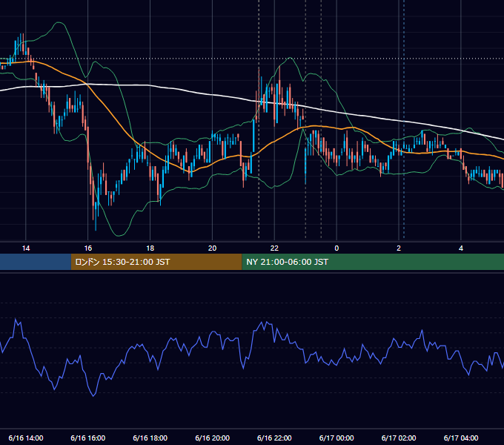Viewport: 504px width, 445px height.
Task: Click the 6/17 02:00 date label
Action: click(399, 438)
